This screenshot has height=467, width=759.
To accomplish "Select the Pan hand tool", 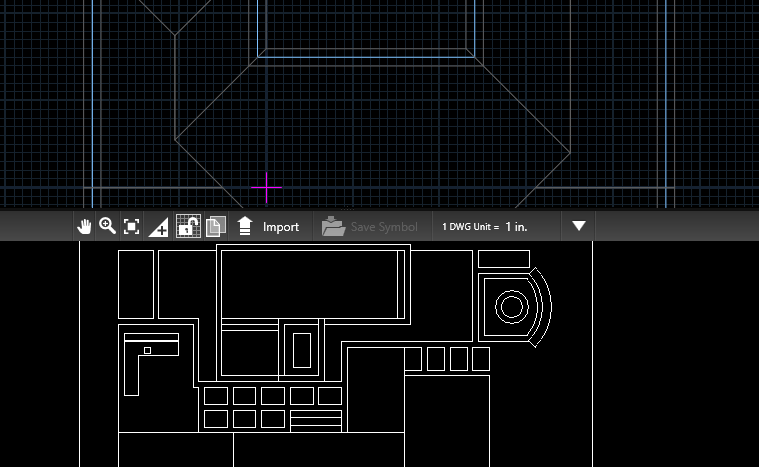I will point(84,226).
